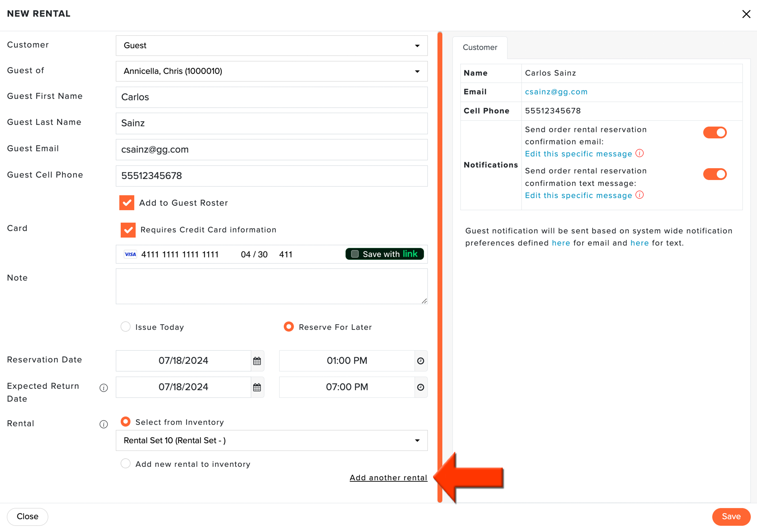The height and width of the screenshot is (532, 757).
Task: Click the Add another rental link
Action: tap(388, 478)
